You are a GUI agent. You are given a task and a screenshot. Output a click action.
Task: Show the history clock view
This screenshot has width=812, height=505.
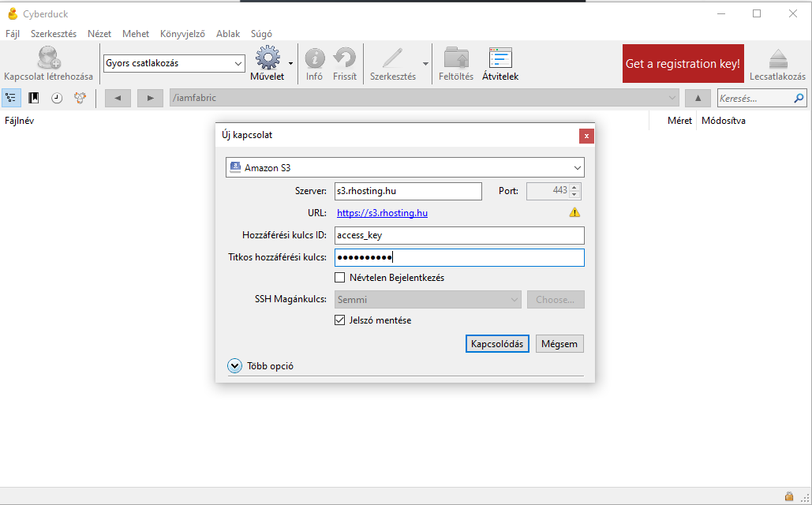[57, 98]
